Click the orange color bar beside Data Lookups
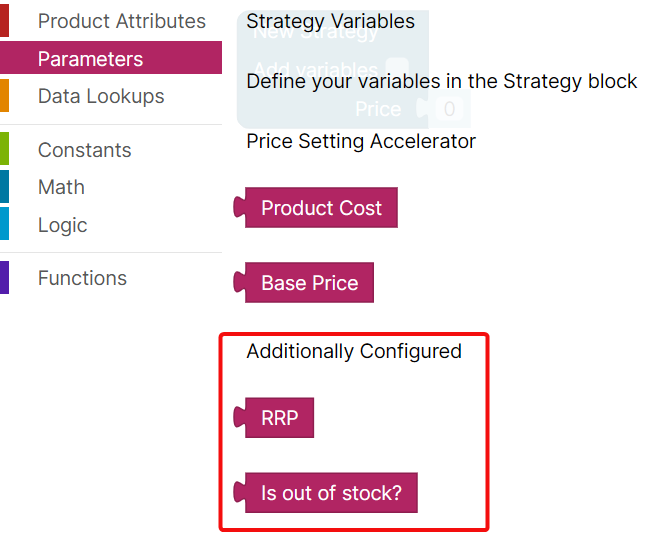Screen dimensions: 653x544 coord(4,96)
